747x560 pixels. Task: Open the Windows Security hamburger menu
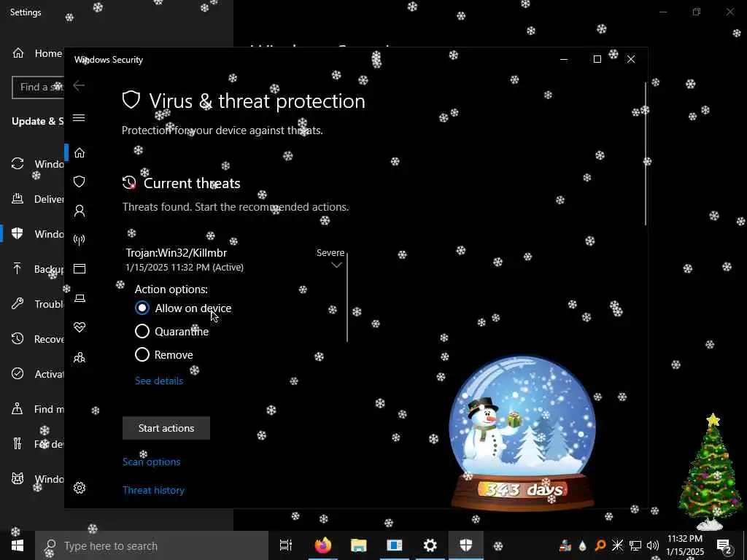pos(79,117)
